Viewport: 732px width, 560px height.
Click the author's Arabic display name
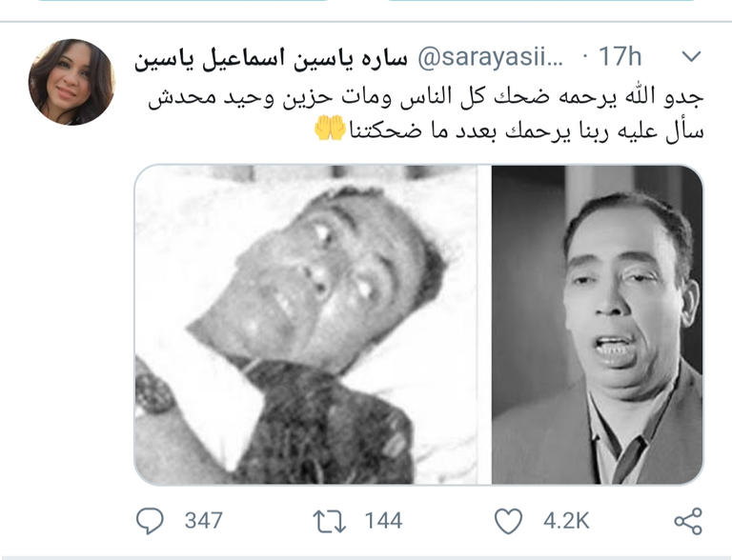coord(271,59)
